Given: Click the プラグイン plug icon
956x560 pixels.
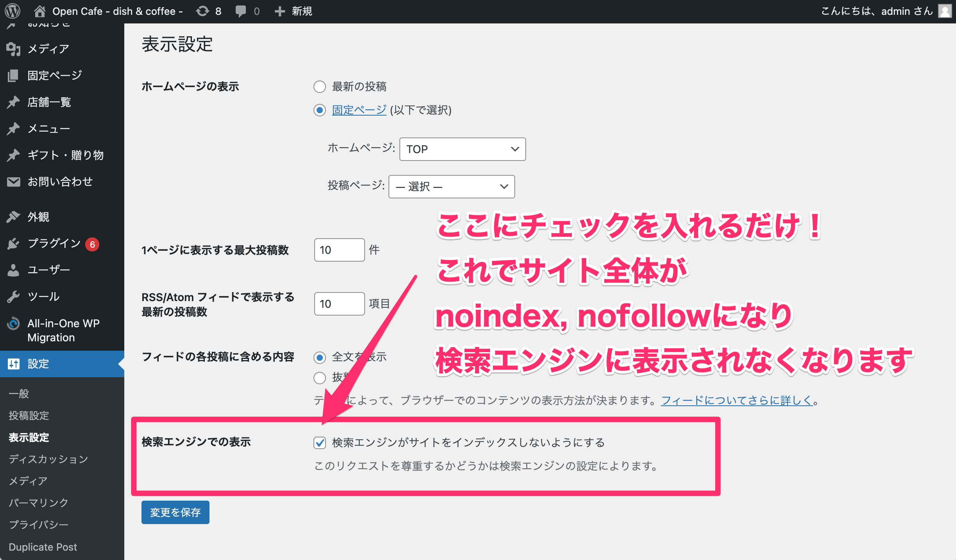Looking at the screenshot, I should pos(13,243).
